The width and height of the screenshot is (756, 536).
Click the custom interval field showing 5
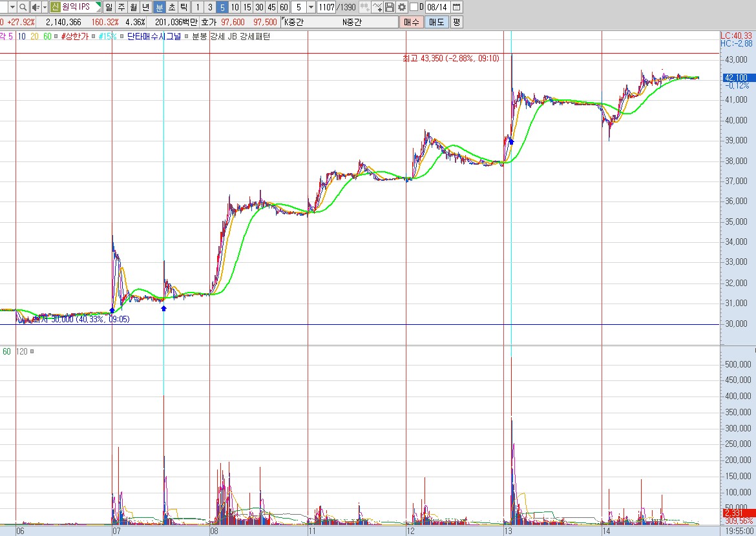(x=299, y=7)
